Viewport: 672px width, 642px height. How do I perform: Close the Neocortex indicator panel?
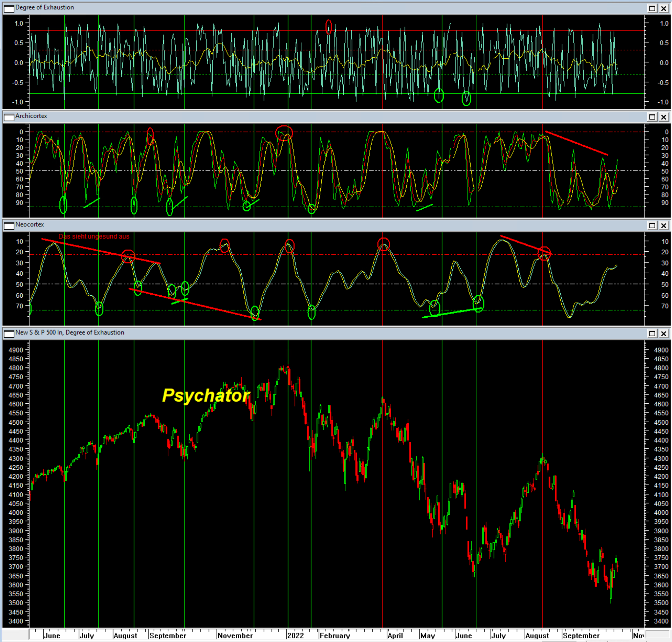click(x=663, y=226)
